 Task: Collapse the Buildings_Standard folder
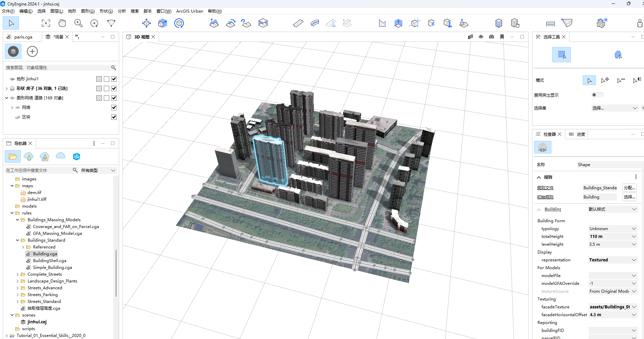point(17,240)
